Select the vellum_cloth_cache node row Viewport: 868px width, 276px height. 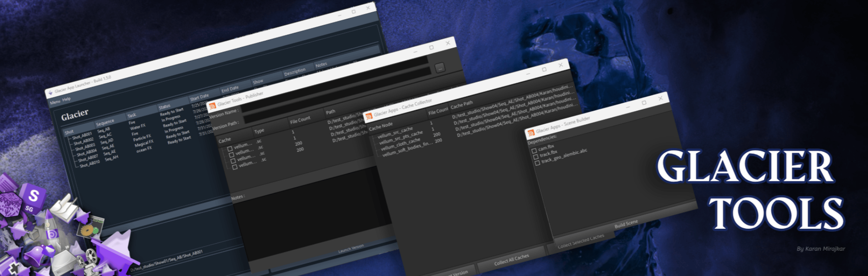400,144
